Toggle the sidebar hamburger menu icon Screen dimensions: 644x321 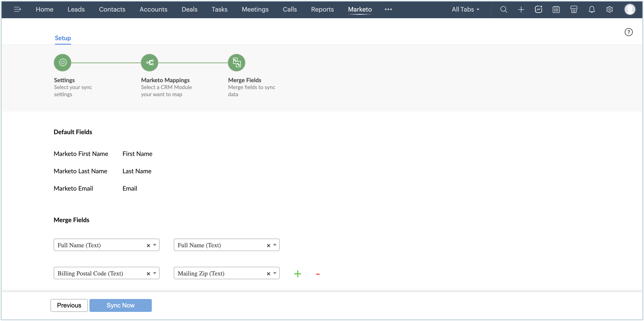(17, 10)
